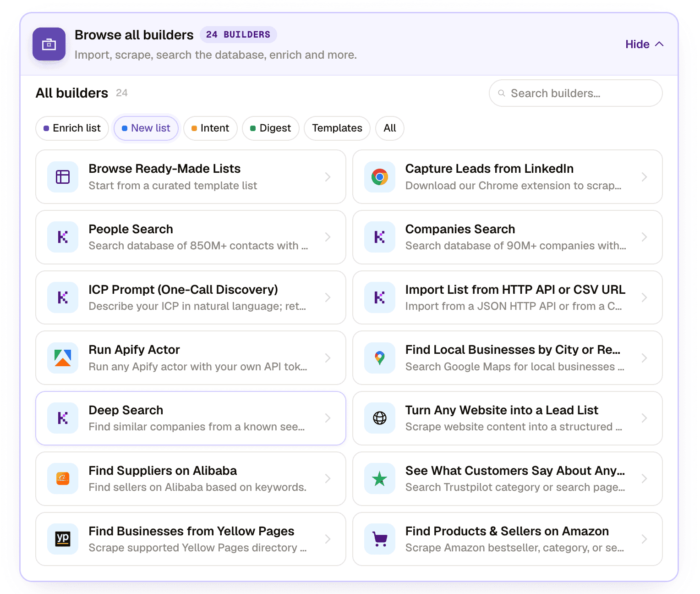This screenshot has height=594, width=700.
Task: Click 'Find Suppliers on Alibaba' title text
Action: (163, 471)
